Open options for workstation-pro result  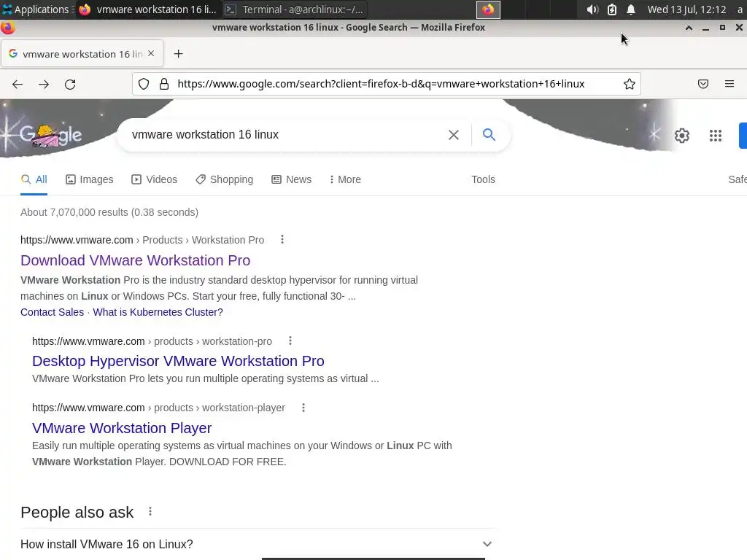tap(290, 341)
